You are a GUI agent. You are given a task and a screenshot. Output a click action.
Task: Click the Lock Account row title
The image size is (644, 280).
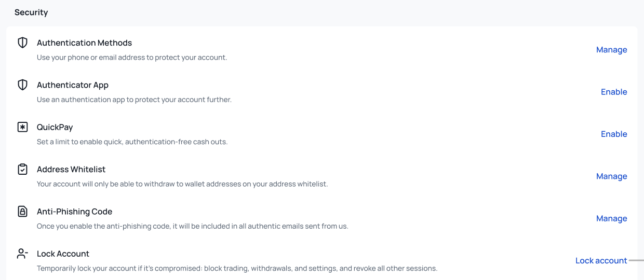click(x=63, y=254)
